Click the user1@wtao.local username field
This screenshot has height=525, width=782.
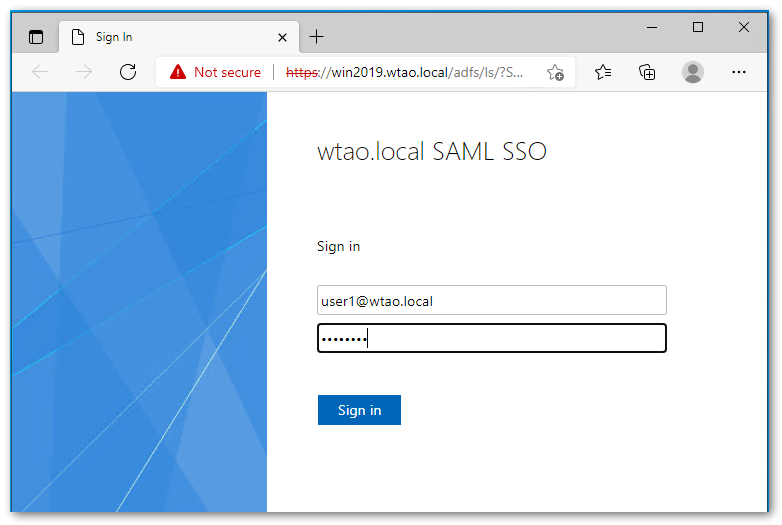click(491, 300)
